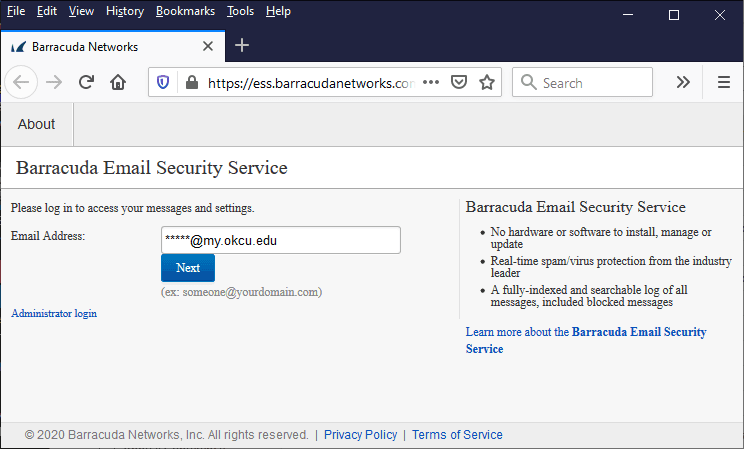Open page actions three-dot menu
Viewport: 744px width, 449px height.
(431, 83)
